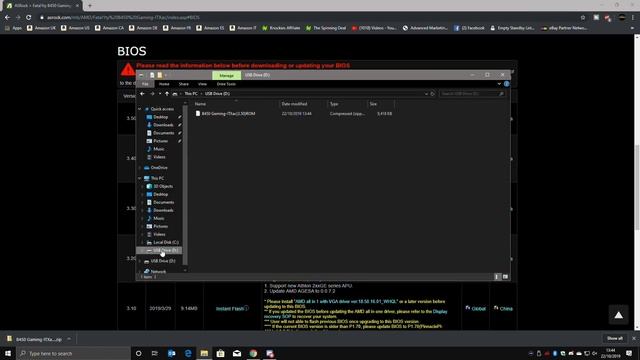
Task: Expand the File Explorer ribbon chevron
Action: 499,84
